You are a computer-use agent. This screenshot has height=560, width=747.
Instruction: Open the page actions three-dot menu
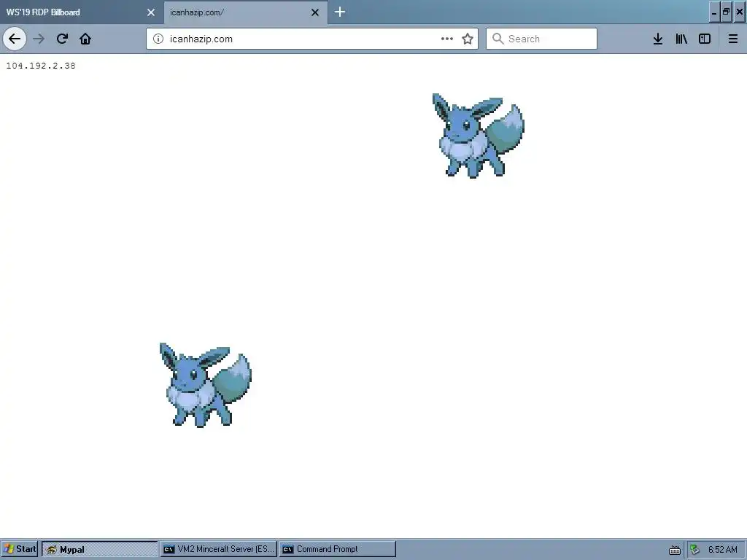[x=447, y=39]
